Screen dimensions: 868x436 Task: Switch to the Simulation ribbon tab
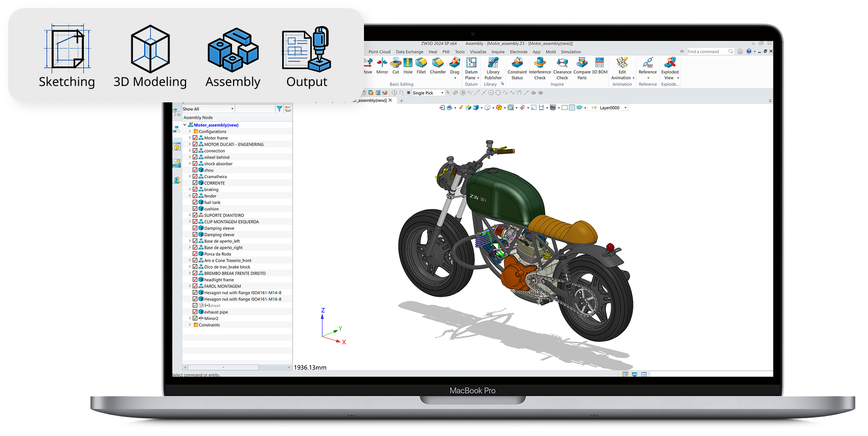pyautogui.click(x=570, y=52)
